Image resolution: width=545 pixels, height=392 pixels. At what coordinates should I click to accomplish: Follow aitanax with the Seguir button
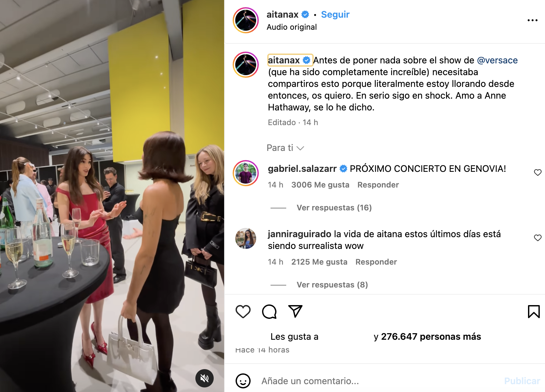[335, 15]
